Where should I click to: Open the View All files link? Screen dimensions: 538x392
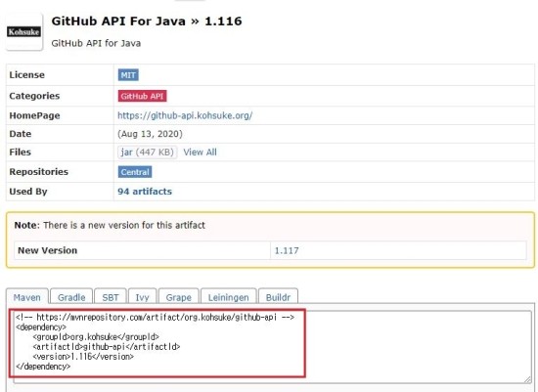pos(200,152)
